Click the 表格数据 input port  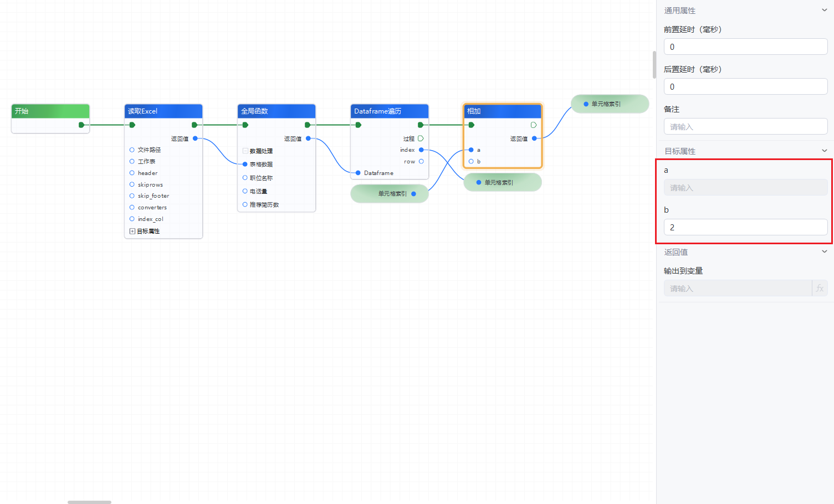click(x=245, y=164)
